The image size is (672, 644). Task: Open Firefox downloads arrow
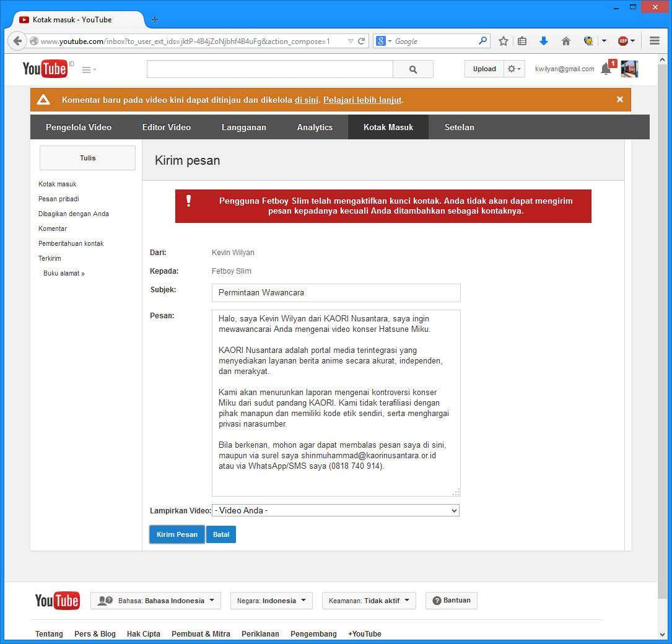[x=544, y=41]
